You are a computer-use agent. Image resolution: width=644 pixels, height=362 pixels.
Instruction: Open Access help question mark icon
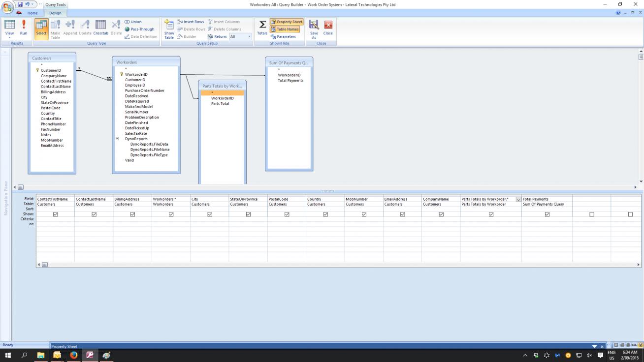[619, 13]
